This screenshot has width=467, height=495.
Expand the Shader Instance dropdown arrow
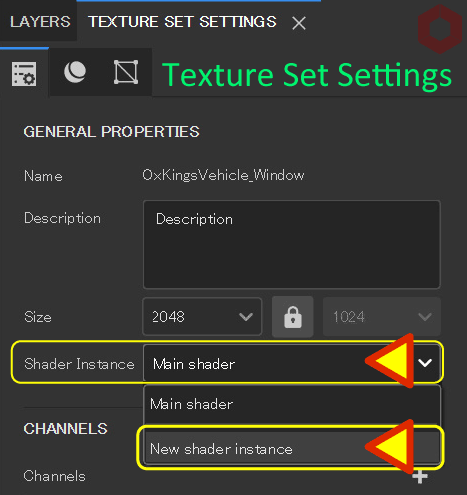[425, 363]
